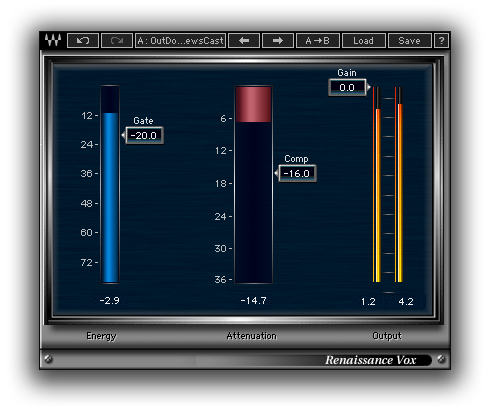496x406 pixels.
Task: Open the preset name menu A: OutDo...ewsCast
Action: (x=180, y=41)
